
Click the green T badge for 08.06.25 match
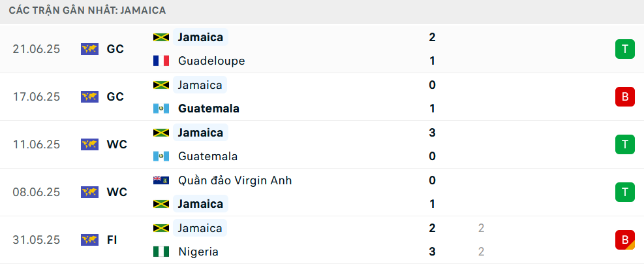tap(624, 192)
